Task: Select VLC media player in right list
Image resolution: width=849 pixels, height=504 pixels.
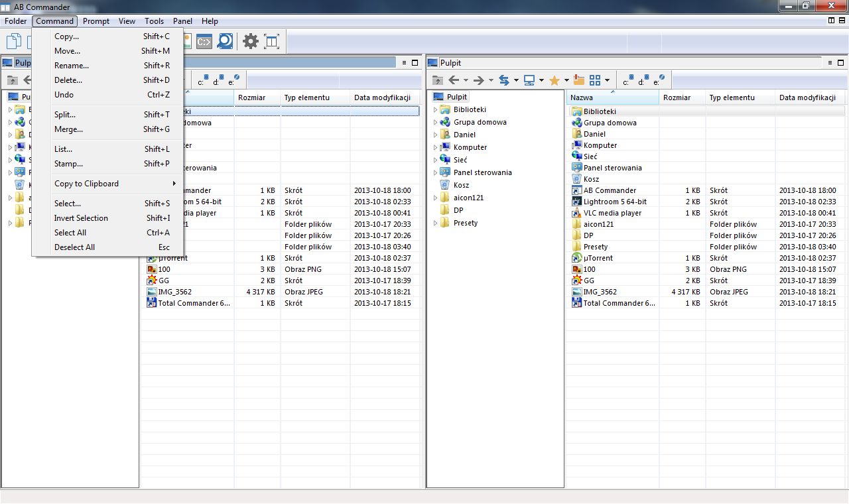Action: (x=612, y=213)
